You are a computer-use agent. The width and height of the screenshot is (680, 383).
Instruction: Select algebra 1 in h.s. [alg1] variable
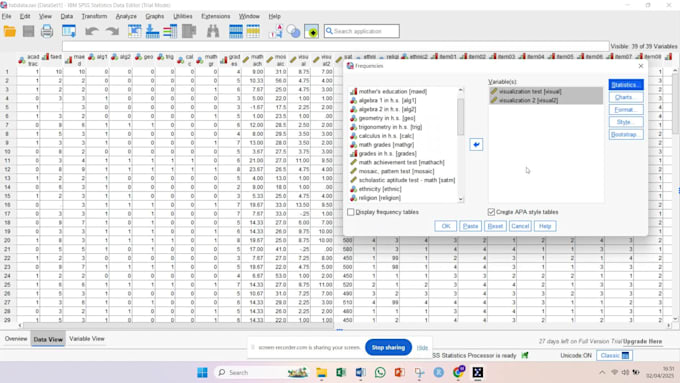(x=387, y=100)
